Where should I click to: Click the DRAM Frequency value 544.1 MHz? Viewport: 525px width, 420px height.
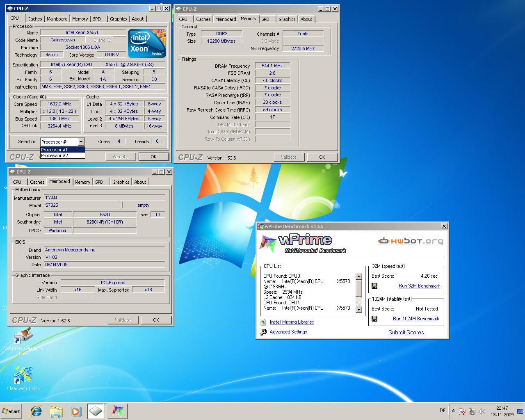272,66
